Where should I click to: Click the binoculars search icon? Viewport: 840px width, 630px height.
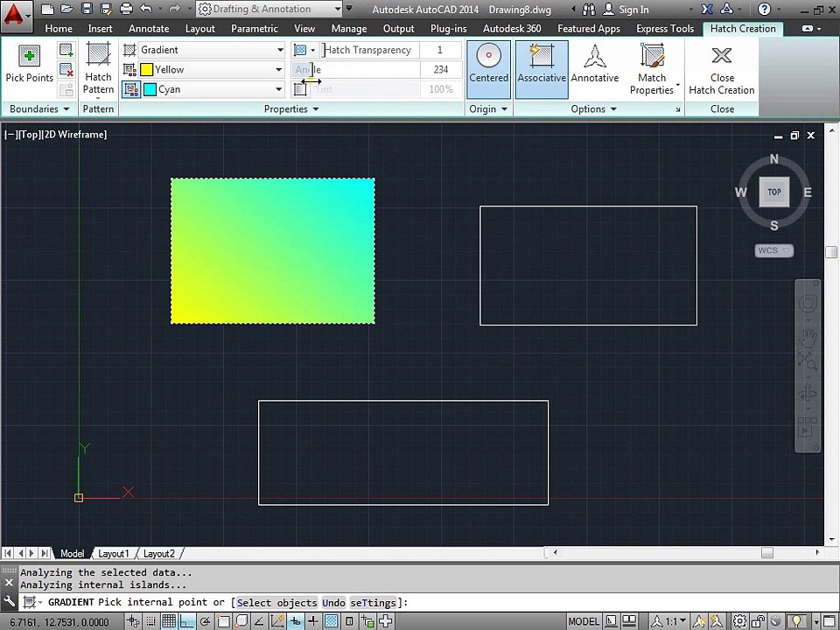(x=589, y=9)
